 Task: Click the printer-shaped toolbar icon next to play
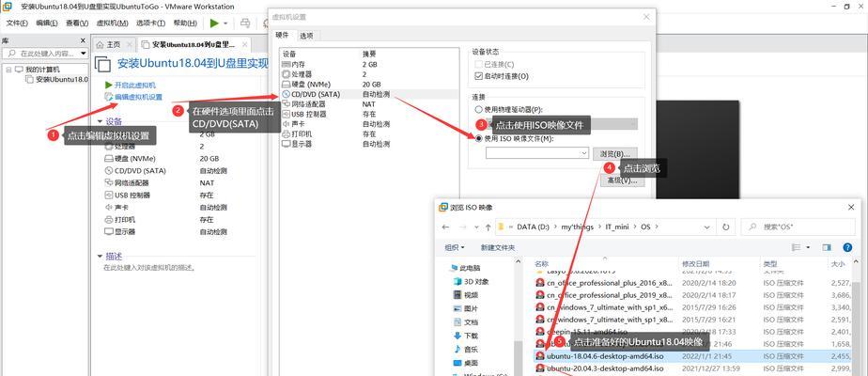click(244, 23)
